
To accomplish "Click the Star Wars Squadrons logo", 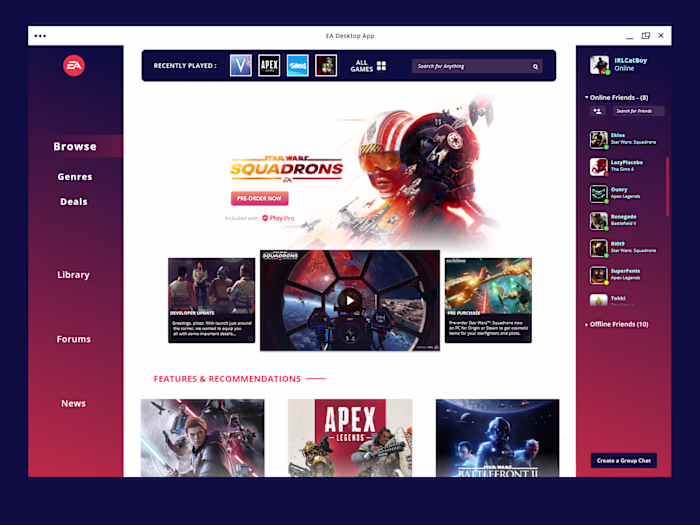I will pos(287,169).
